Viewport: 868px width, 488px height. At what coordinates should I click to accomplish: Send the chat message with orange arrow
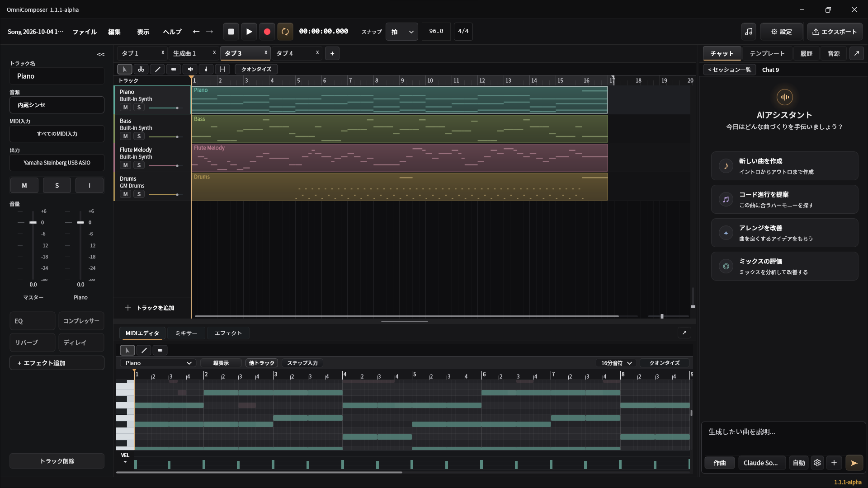(x=854, y=463)
